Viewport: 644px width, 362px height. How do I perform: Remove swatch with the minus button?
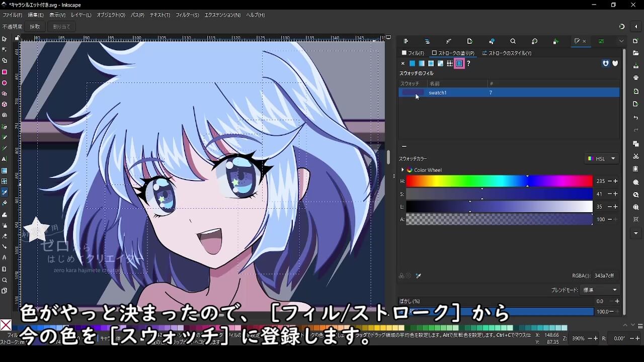404,147
